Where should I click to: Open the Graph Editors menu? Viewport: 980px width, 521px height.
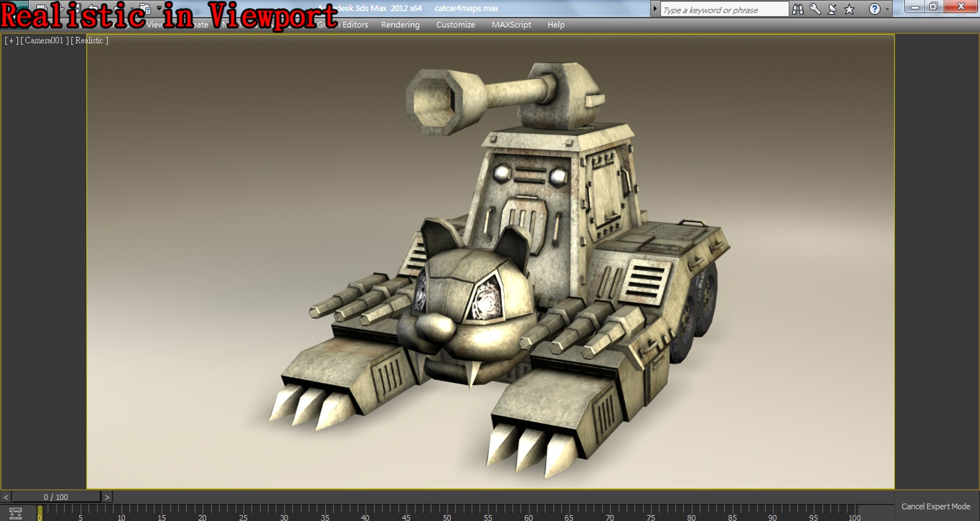pos(342,25)
